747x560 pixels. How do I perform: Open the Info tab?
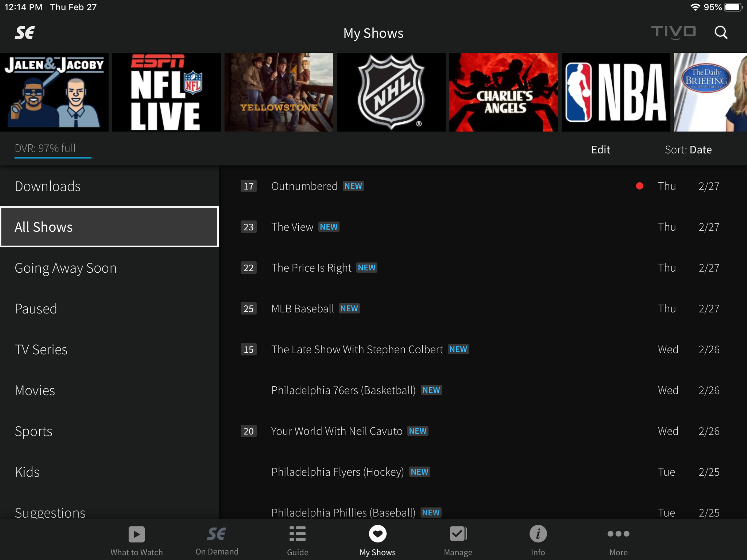(538, 541)
